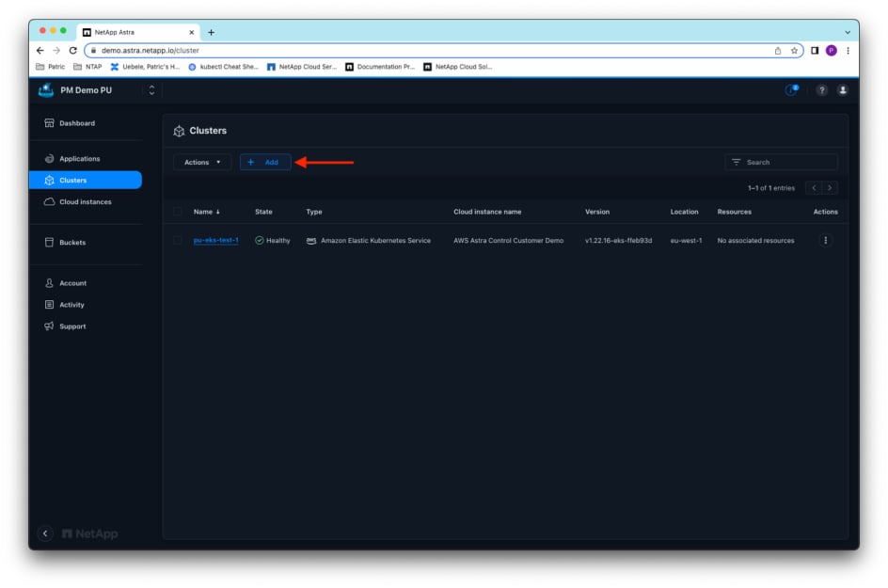The height and width of the screenshot is (588, 888).
Task: Open the Documentation Pr... bookmark
Action: click(x=380, y=67)
